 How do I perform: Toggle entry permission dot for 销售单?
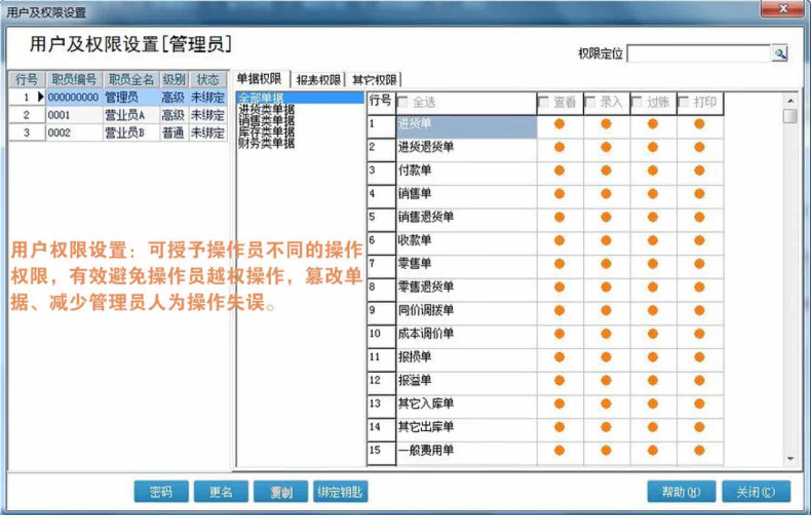tap(606, 194)
